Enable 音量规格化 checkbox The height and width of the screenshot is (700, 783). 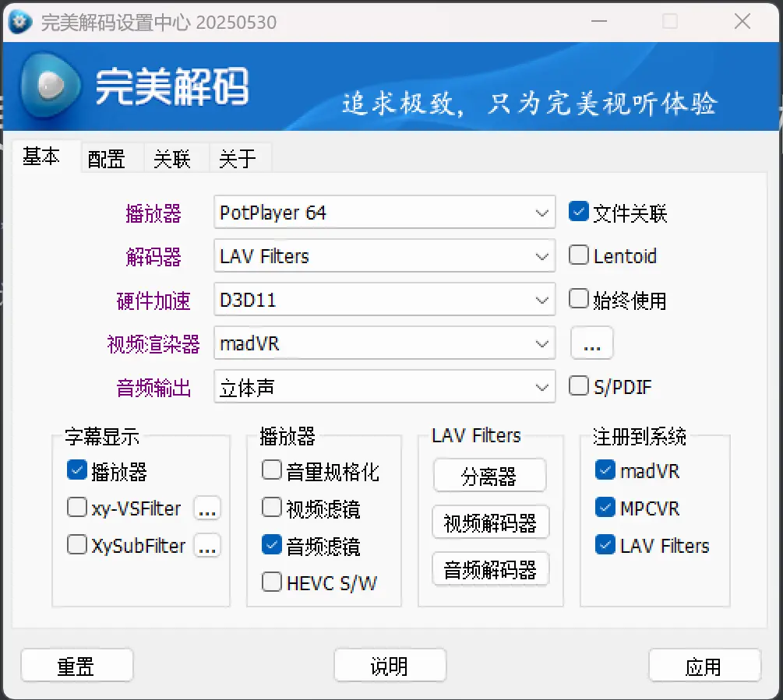pos(272,470)
